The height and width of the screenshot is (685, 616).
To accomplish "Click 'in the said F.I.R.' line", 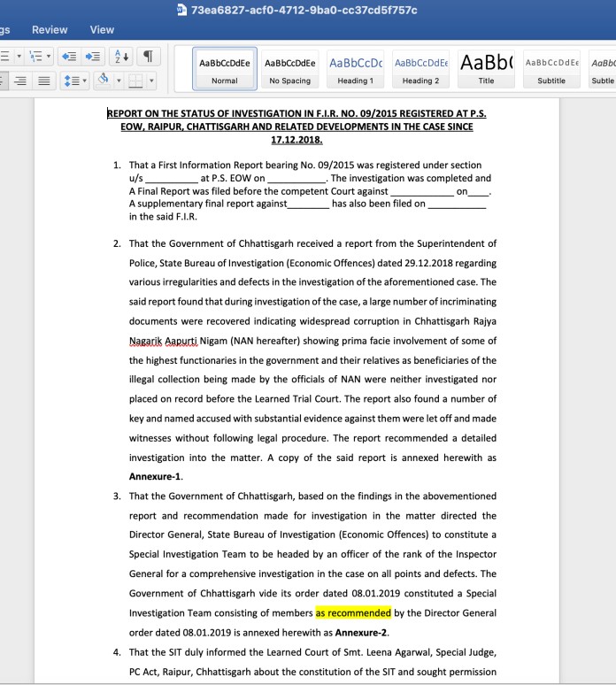I will click(163, 217).
